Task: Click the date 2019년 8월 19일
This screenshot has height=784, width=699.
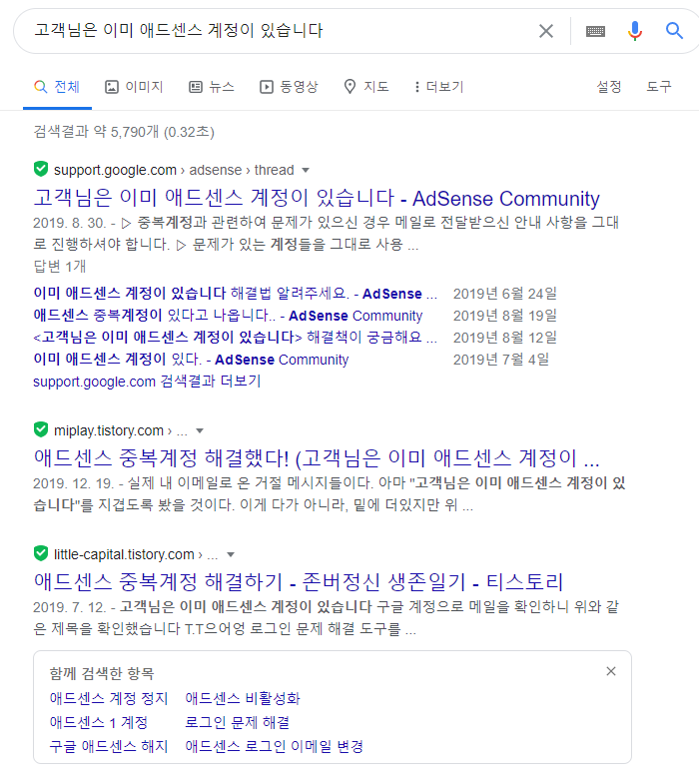Action: tap(505, 316)
